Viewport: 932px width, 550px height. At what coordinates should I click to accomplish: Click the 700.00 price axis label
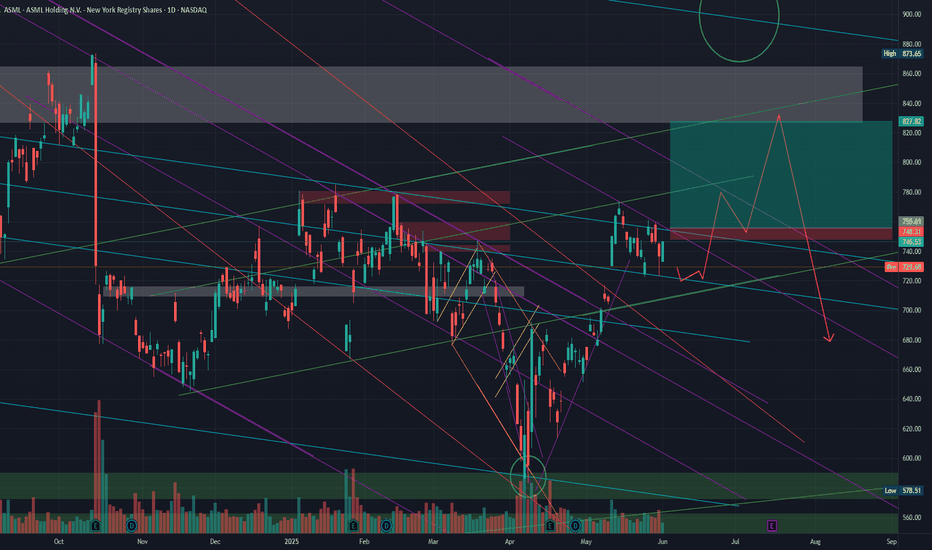(x=912, y=310)
